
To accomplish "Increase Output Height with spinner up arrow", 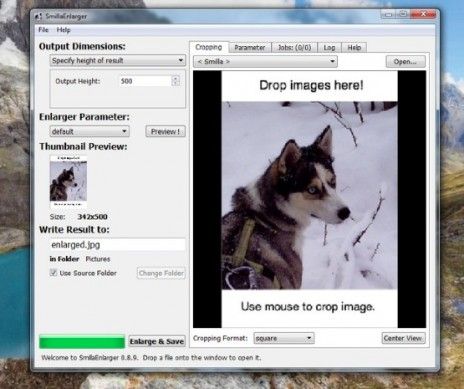I will [176, 78].
